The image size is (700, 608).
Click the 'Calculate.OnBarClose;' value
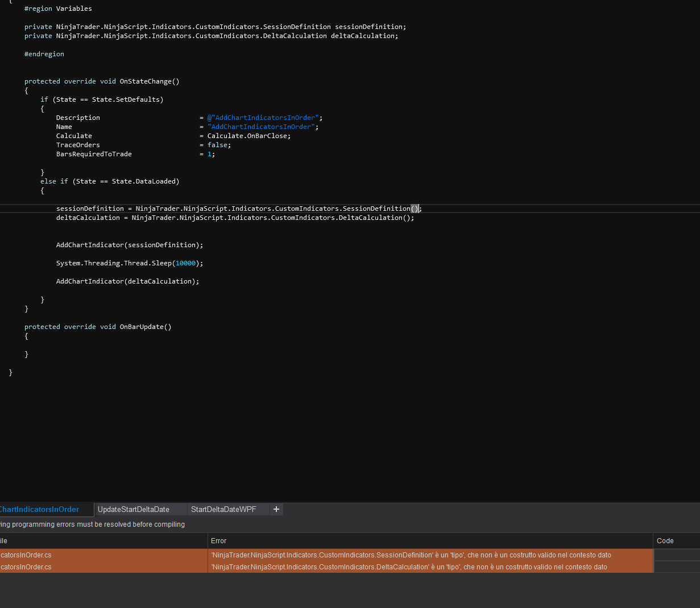click(249, 136)
